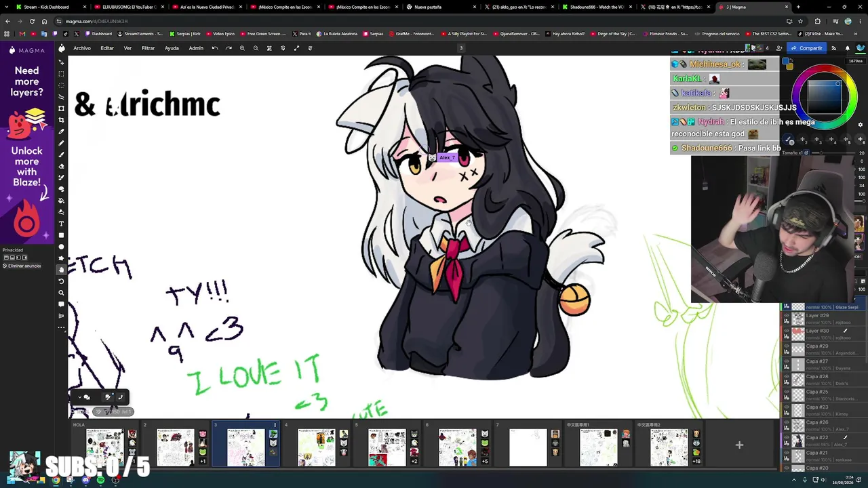This screenshot has height=488, width=868.
Task: Select the Text tool
Action: pyautogui.click(x=61, y=224)
